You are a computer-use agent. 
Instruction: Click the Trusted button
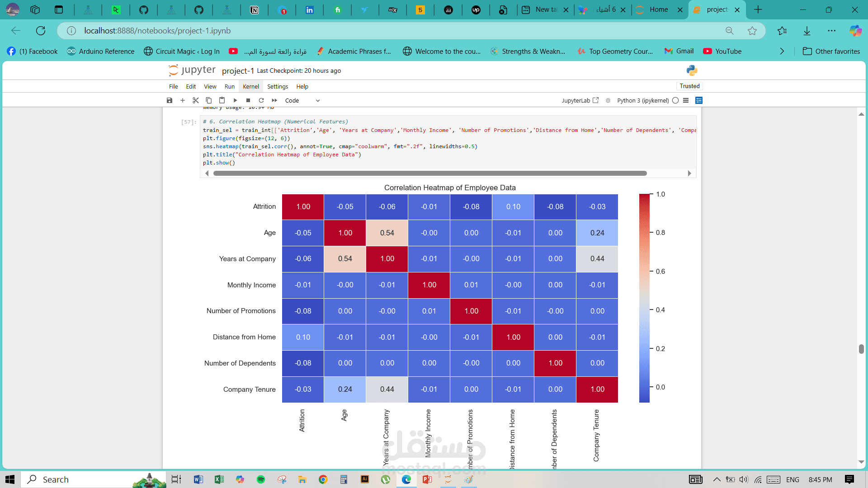click(x=689, y=86)
